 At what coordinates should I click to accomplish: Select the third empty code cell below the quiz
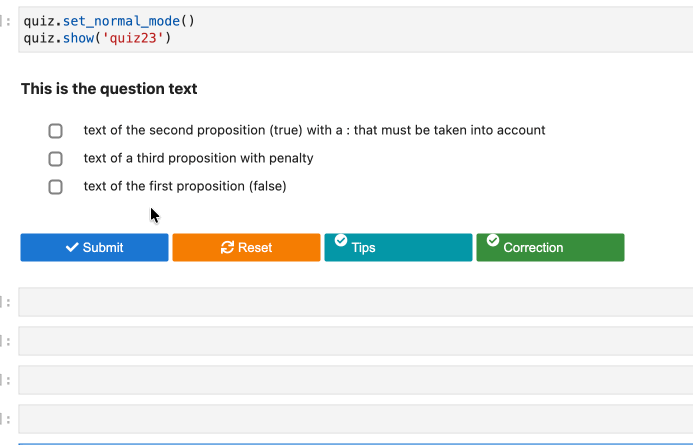click(x=355, y=380)
